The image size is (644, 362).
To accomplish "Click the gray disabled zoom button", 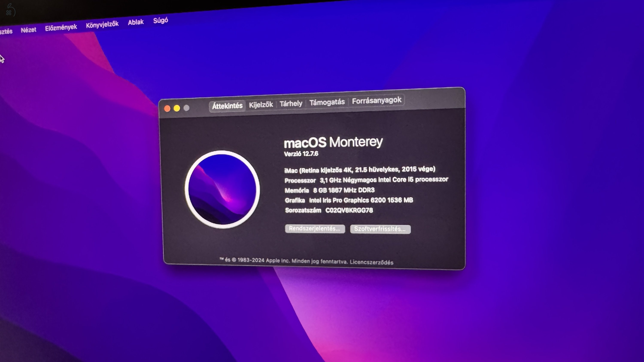I will 187,108.
